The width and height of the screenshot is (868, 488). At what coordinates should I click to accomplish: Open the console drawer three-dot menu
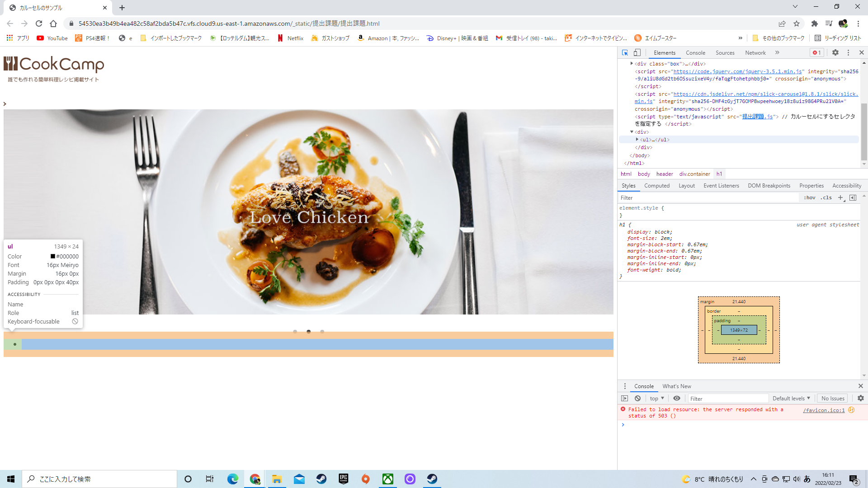(x=625, y=386)
